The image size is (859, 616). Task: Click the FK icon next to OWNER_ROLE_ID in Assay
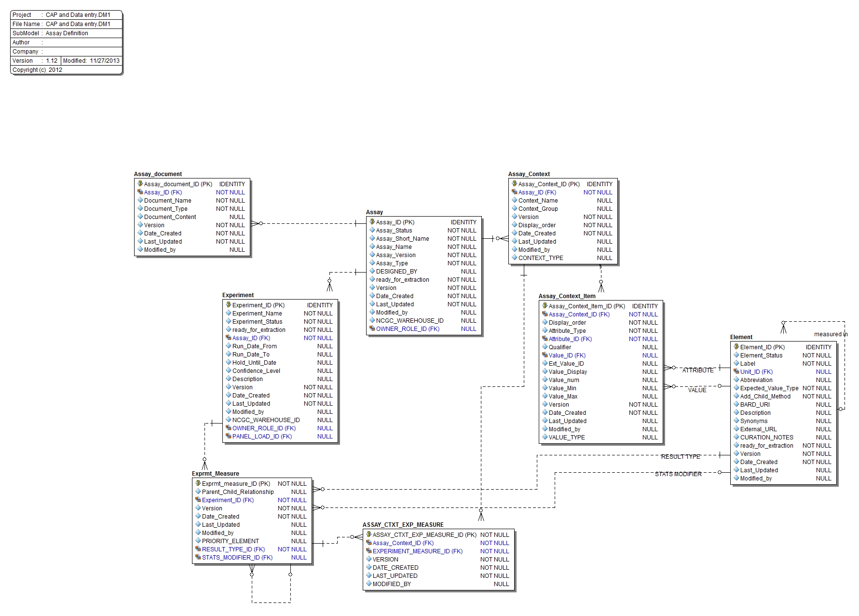point(372,329)
